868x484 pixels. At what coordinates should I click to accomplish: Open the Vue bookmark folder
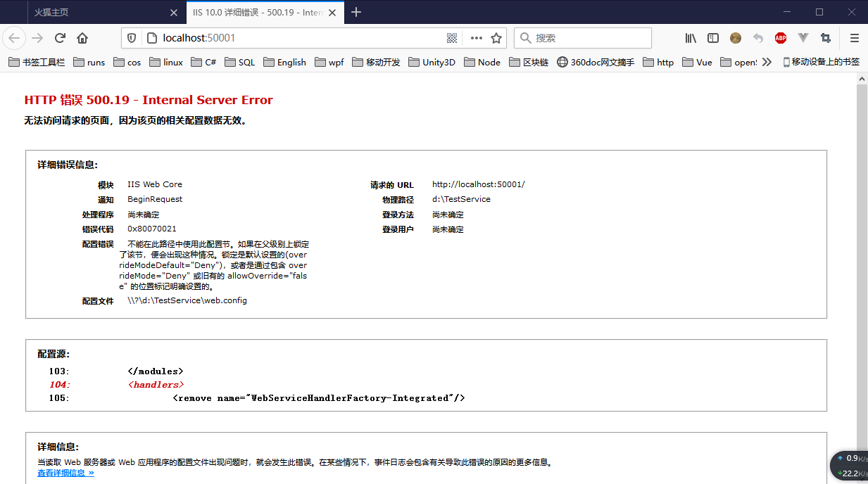[x=697, y=62]
